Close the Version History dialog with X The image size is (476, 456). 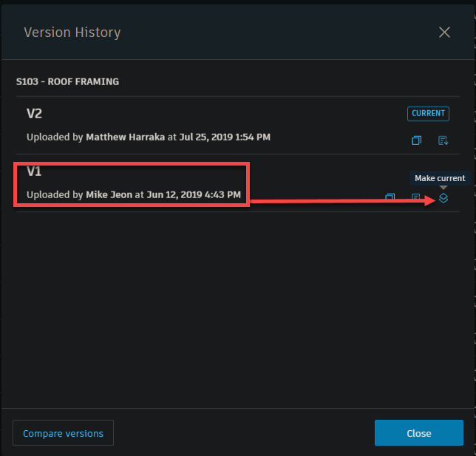[x=444, y=33]
